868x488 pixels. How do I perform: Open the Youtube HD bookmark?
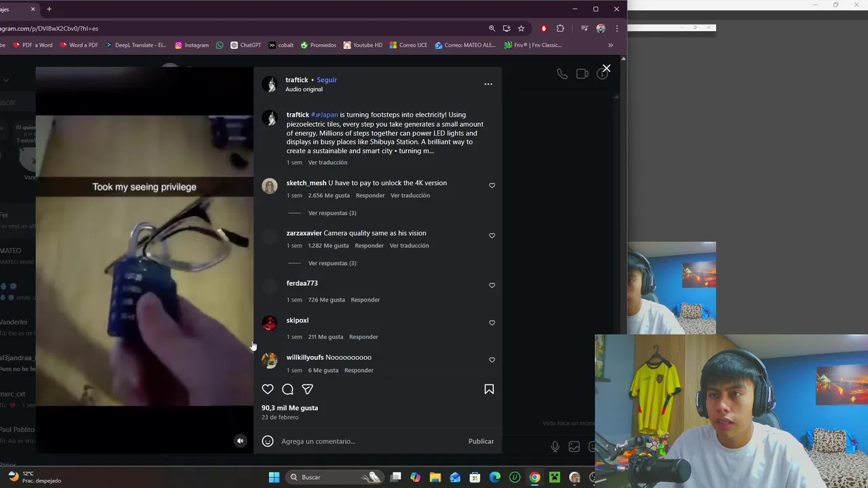[x=363, y=45]
